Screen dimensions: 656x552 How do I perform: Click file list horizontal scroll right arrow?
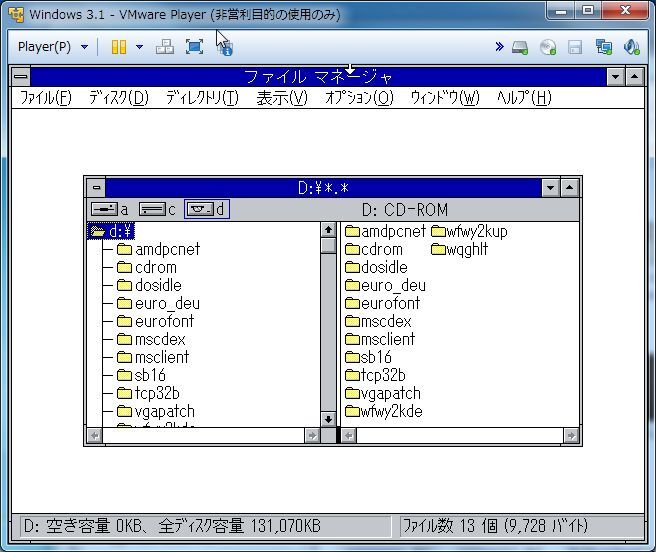pyautogui.click(x=571, y=436)
